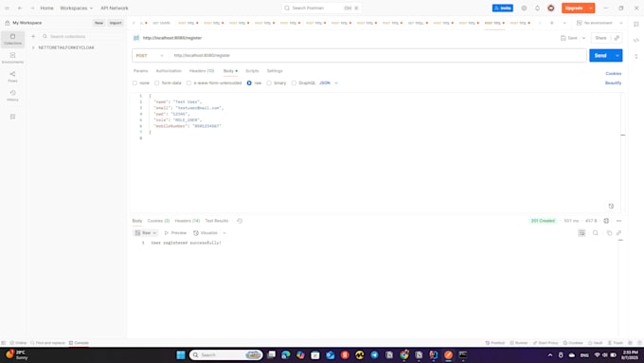
Task: Select the 'binary' body type radio
Action: coord(269,83)
